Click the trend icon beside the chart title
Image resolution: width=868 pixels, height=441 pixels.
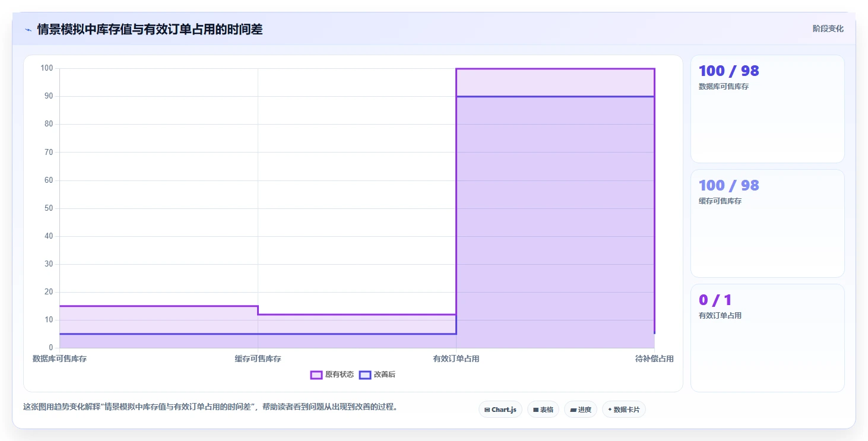pyautogui.click(x=28, y=30)
